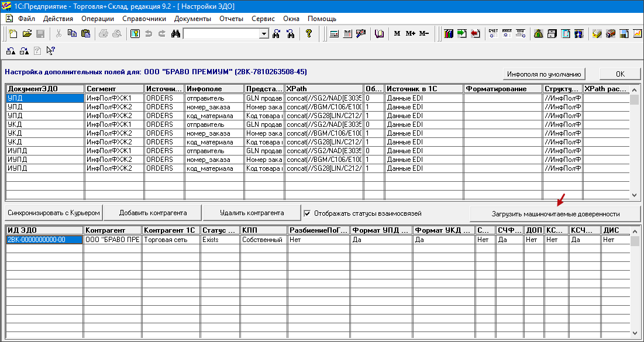Click the cursor with question mark help icon
The height and width of the screenshot is (342, 644).
pos(50,51)
